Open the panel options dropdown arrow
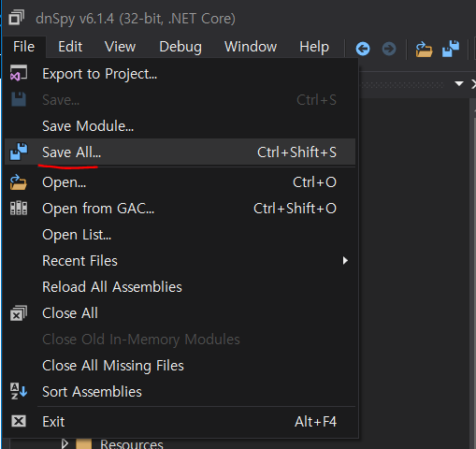476x449 pixels. [x=459, y=83]
